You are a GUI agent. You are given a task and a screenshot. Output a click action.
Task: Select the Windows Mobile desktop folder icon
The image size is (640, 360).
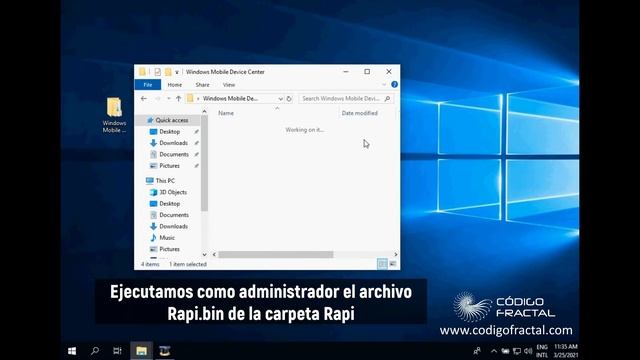coord(114,115)
